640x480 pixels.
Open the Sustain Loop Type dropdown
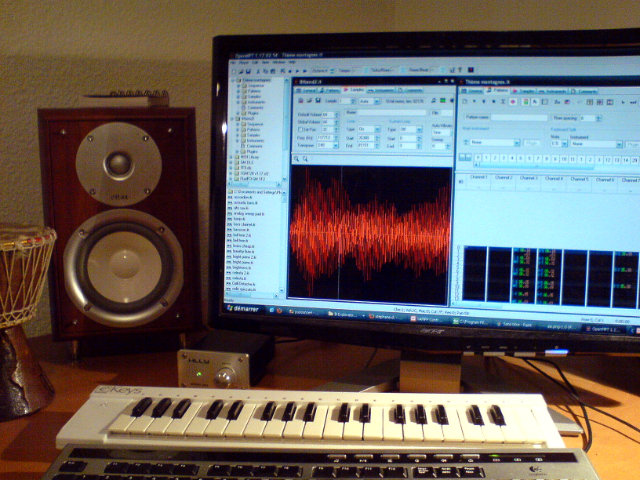click(419, 129)
